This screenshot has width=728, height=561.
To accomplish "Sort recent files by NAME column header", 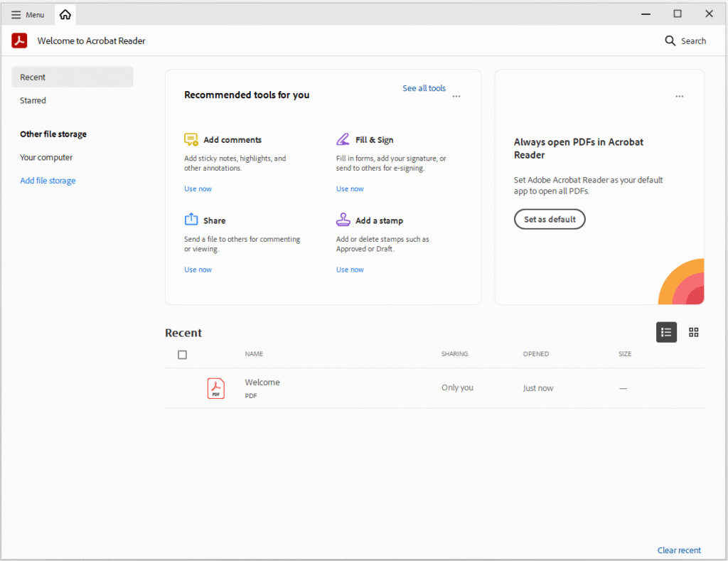I will 254,354.
